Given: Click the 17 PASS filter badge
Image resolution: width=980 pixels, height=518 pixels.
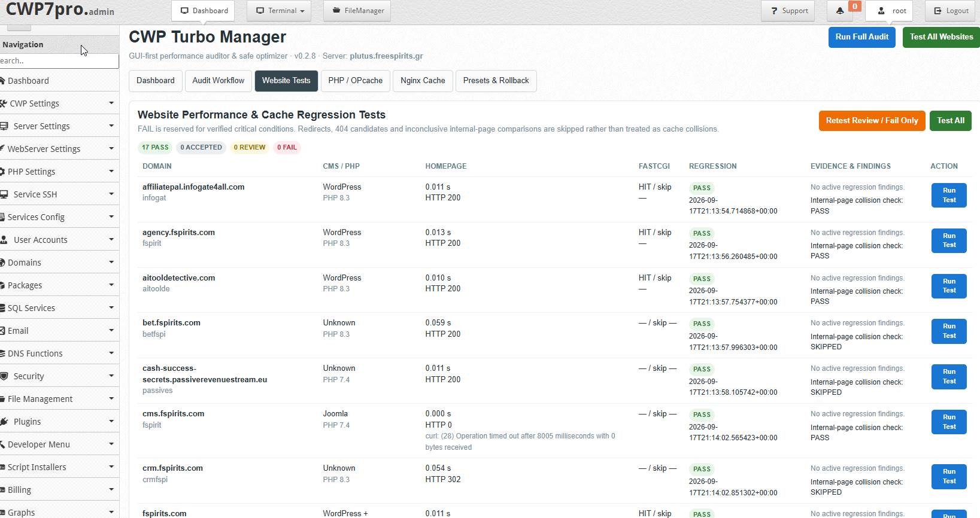Looking at the screenshot, I should 155,147.
